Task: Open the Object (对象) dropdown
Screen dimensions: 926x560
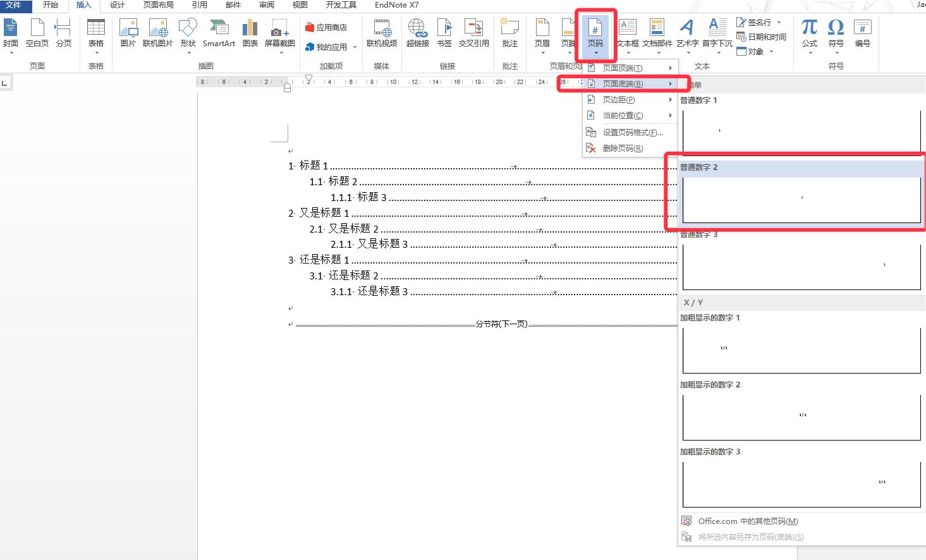Action: click(x=755, y=51)
